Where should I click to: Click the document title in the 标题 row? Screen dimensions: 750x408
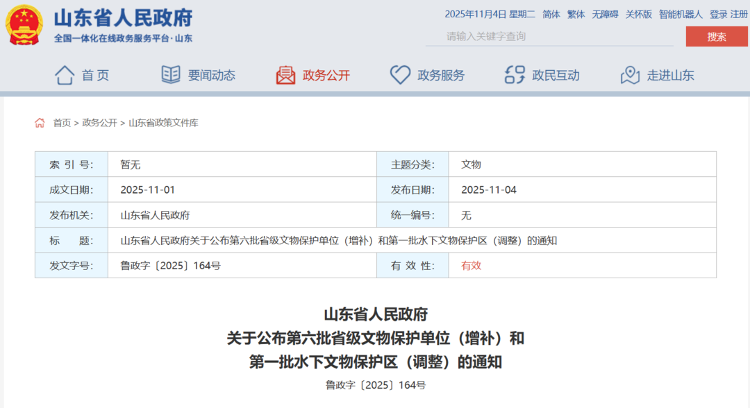[x=339, y=241]
